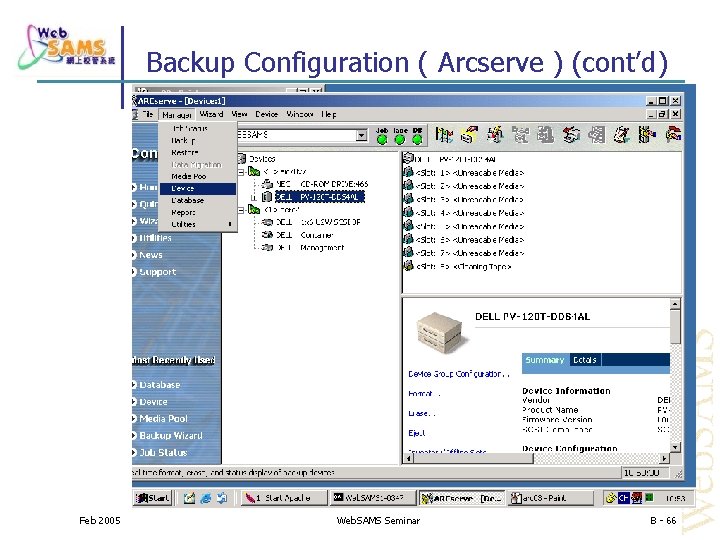The image size is (720, 540).
Task: Click the Slot 3 media icon
Action: pyautogui.click(x=408, y=199)
